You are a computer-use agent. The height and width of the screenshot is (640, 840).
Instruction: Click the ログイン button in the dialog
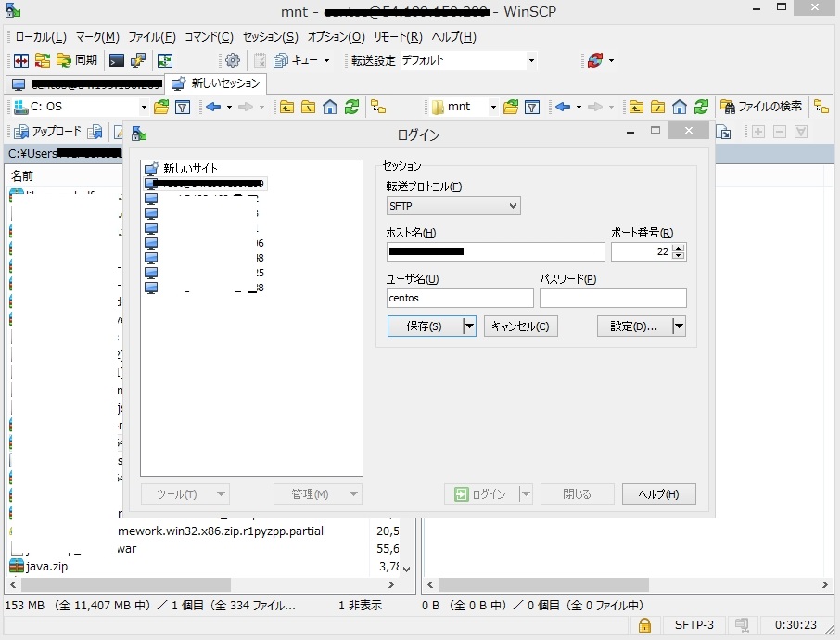point(481,494)
